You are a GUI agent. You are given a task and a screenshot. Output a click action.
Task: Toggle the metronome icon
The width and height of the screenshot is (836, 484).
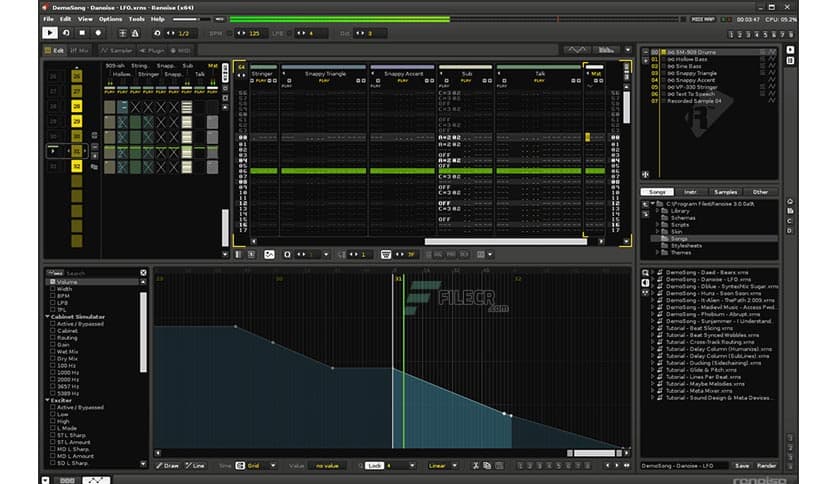(x=135, y=33)
